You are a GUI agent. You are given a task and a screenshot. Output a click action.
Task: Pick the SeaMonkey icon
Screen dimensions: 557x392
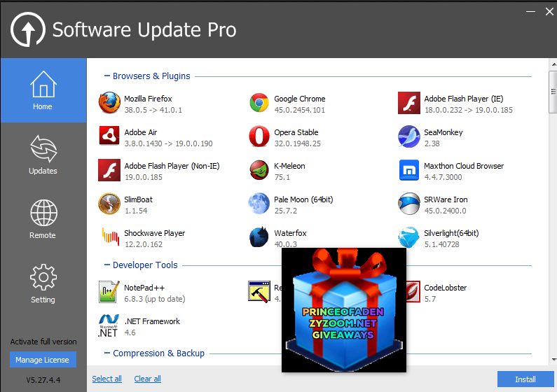pyautogui.click(x=409, y=136)
